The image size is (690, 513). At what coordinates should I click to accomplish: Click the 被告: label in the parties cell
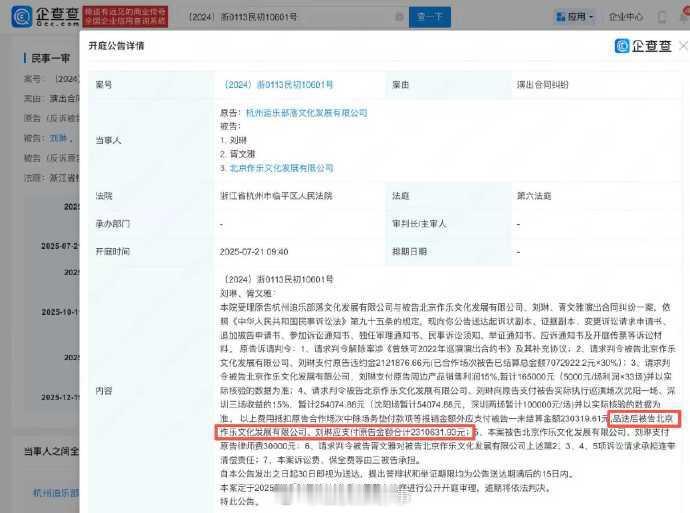click(x=231, y=127)
